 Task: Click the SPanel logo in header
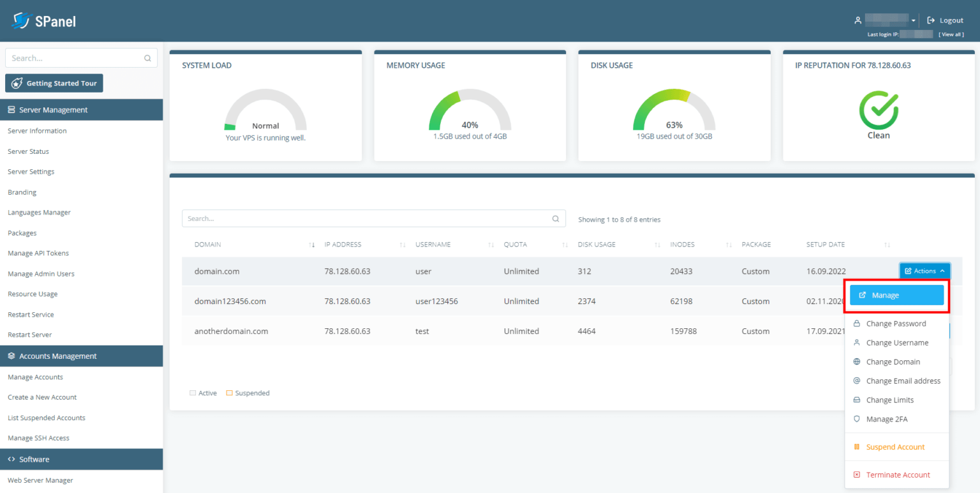[x=43, y=21]
